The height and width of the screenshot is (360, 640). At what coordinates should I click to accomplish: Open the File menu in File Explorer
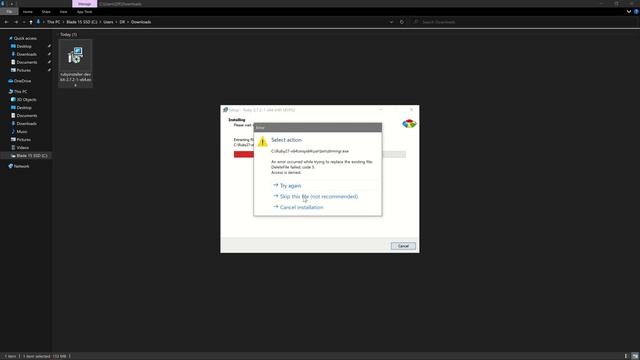pos(9,12)
